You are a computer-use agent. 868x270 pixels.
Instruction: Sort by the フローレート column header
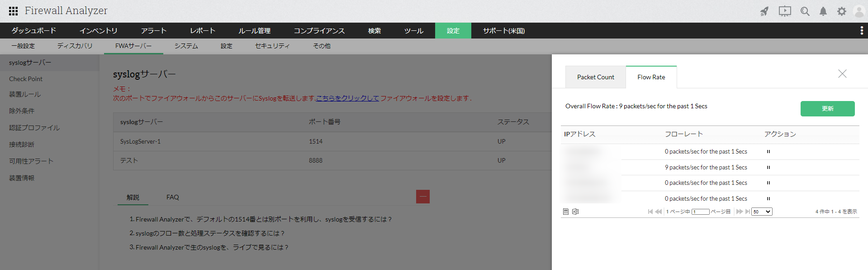point(683,134)
